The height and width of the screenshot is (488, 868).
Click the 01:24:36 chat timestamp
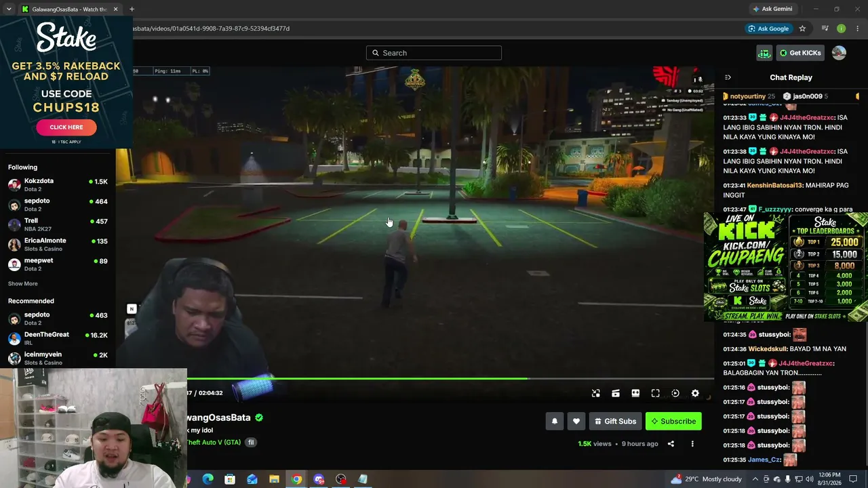[734, 349]
